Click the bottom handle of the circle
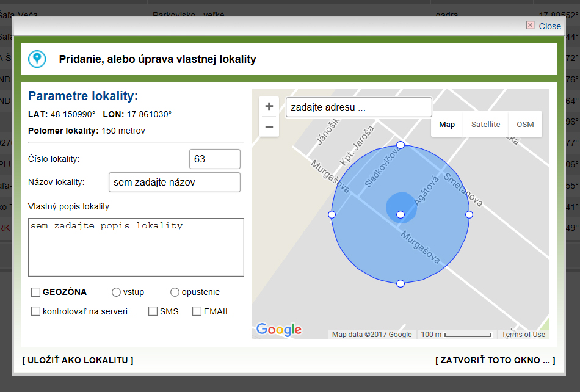 coord(401,284)
